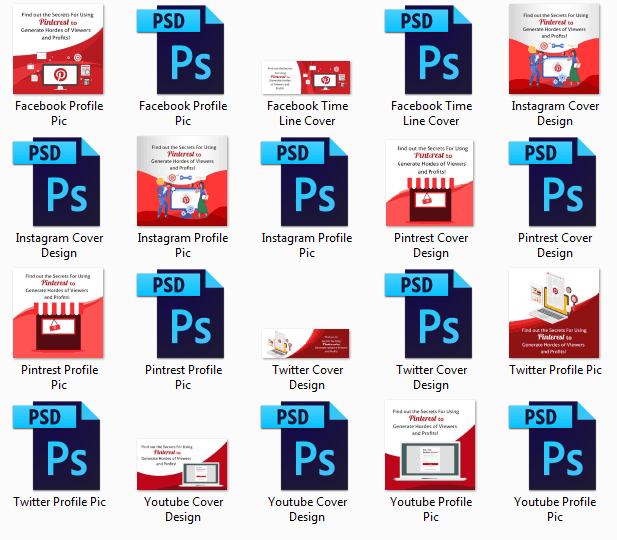Click the Instagram Profile Pic image thumbnail
617x540 pixels.
(182, 182)
